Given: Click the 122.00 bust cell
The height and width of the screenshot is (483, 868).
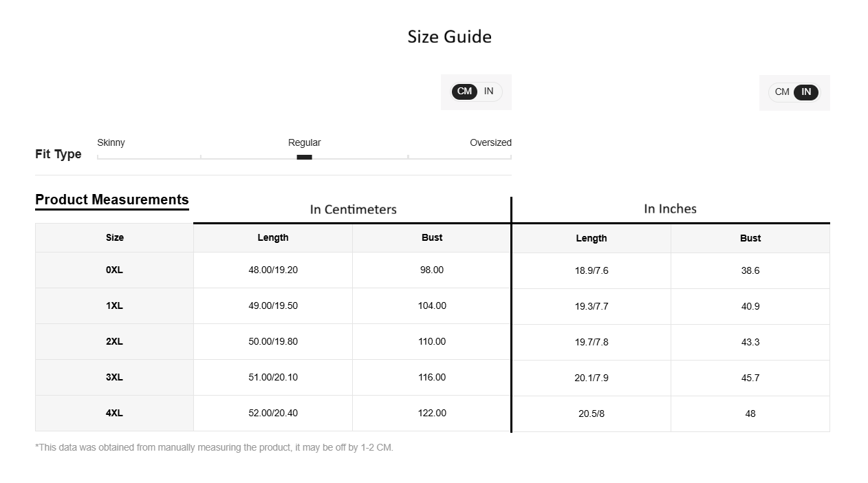Looking at the screenshot, I should [432, 413].
